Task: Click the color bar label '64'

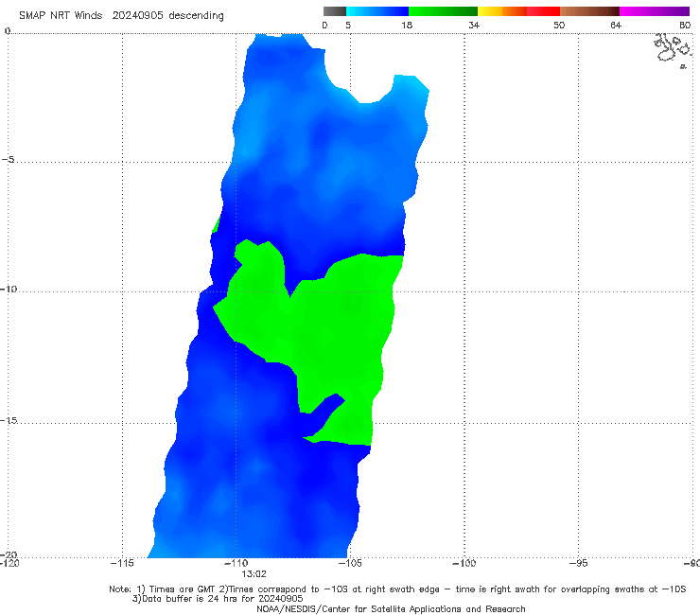Action: tap(616, 25)
